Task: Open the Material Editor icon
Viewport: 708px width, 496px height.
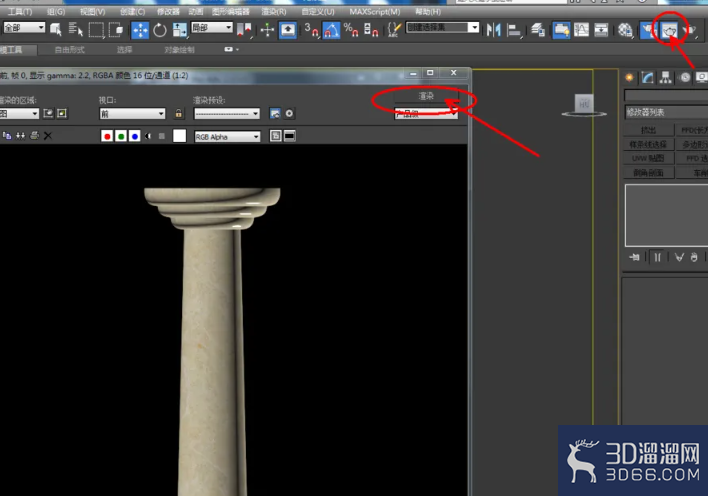Action: 625,30
